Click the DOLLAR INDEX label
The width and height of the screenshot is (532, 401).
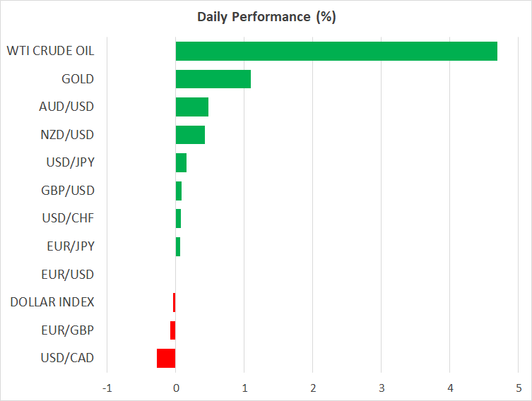(52, 302)
